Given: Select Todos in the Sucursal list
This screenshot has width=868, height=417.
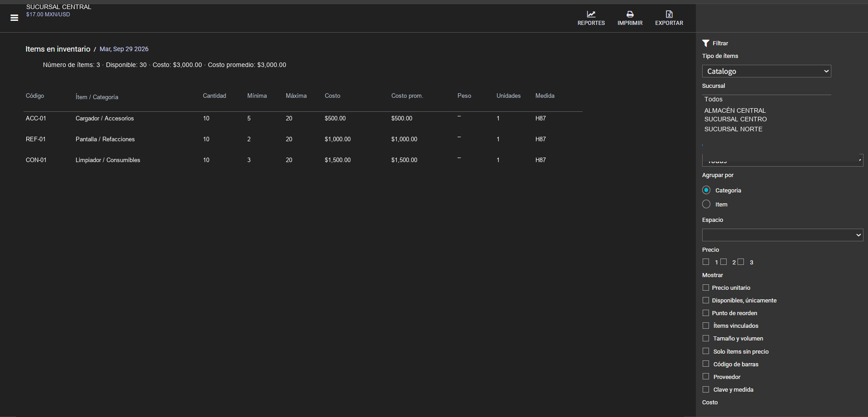Looking at the screenshot, I should (x=713, y=99).
